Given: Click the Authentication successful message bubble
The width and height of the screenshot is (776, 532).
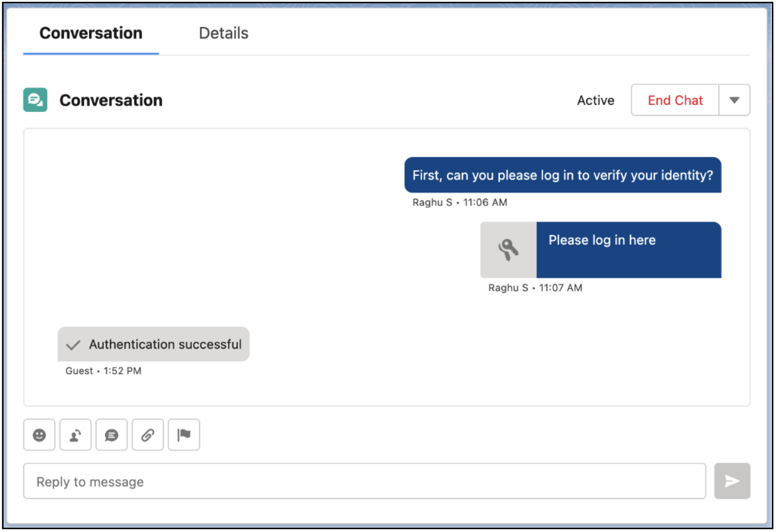Looking at the screenshot, I should 154,344.
